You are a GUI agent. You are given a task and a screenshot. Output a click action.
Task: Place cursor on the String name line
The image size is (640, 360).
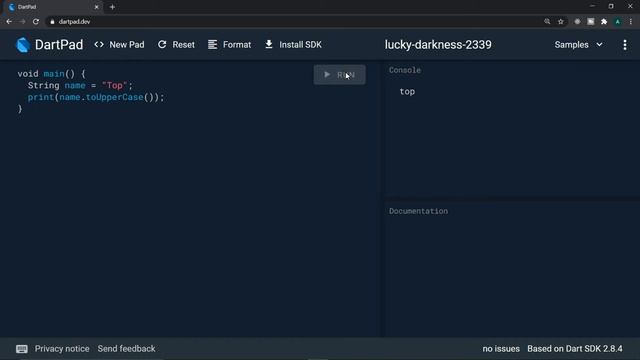coord(80,85)
